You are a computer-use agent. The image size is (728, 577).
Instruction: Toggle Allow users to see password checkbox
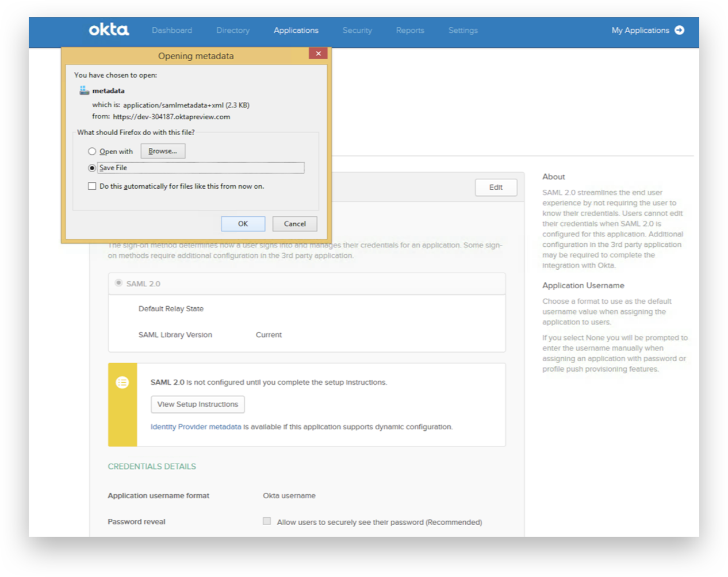[267, 521]
